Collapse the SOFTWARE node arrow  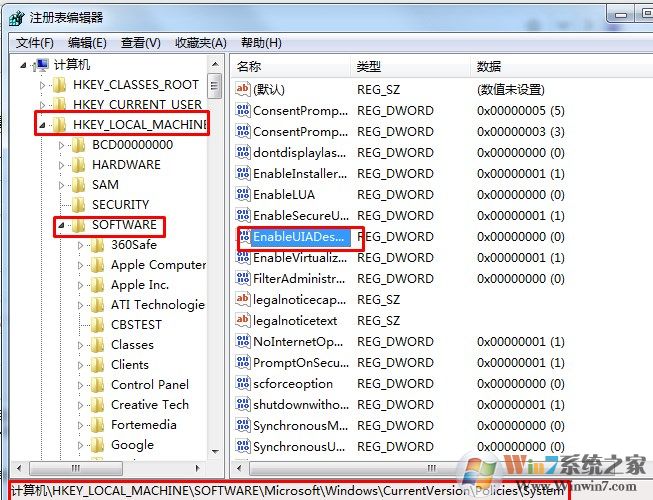62,225
